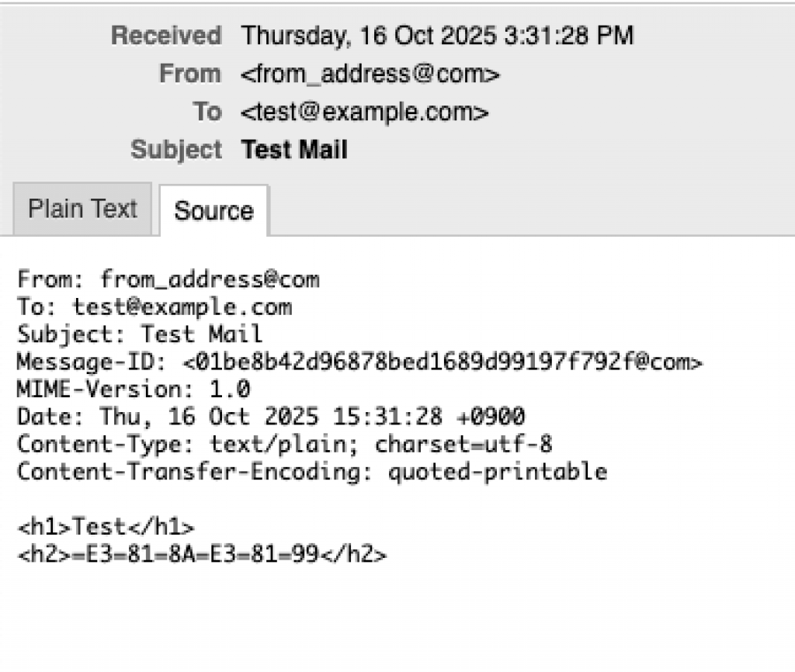The image size is (795, 672).
Task: Click the Message-ID line in source
Action: click(x=359, y=362)
